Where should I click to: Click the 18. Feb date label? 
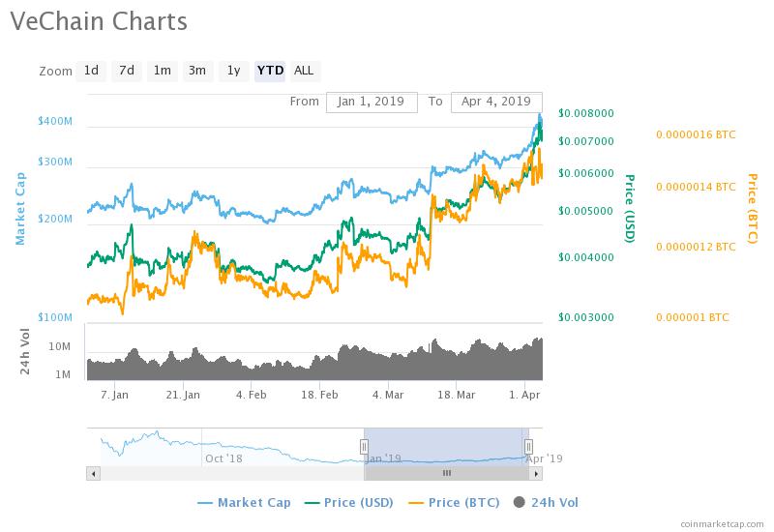[320, 395]
